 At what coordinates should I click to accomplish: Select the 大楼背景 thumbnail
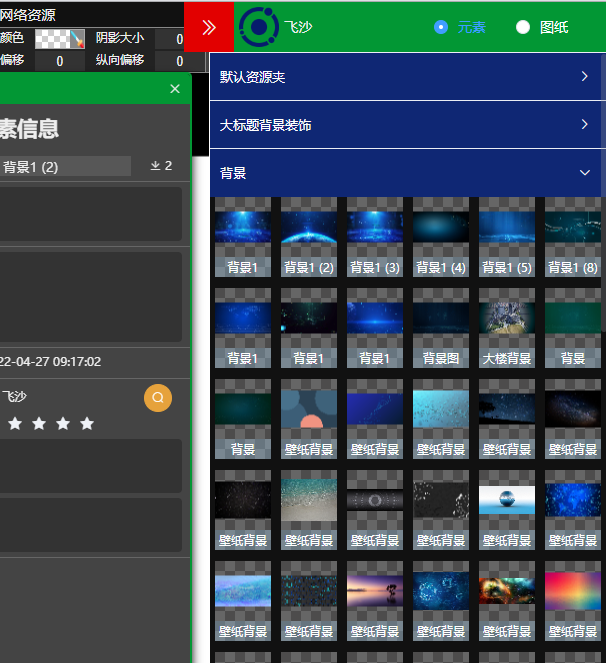click(x=507, y=328)
